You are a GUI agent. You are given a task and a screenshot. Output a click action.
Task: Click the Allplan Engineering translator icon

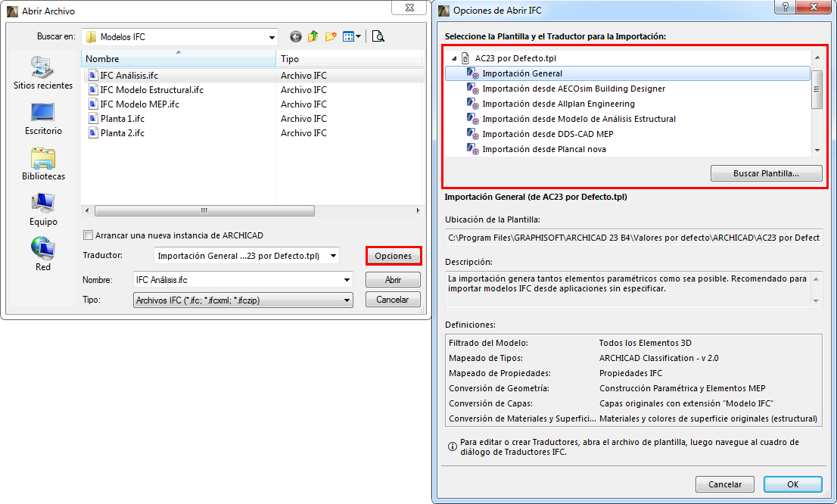click(473, 103)
